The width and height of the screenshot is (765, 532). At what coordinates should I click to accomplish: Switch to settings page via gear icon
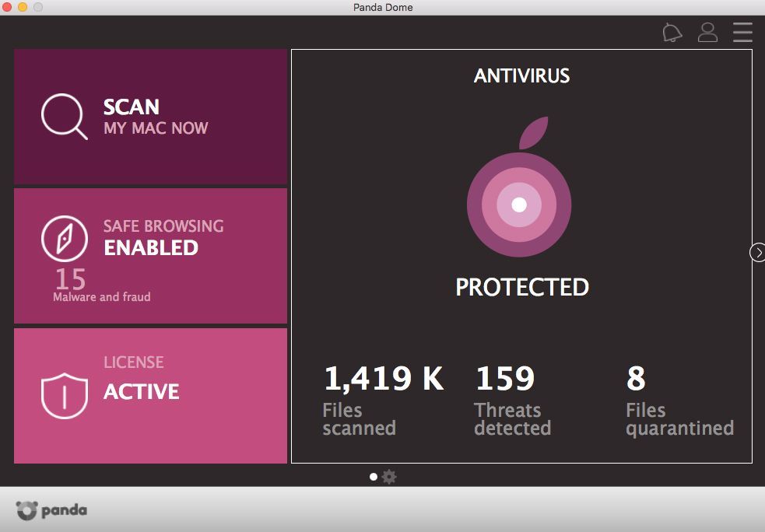389,477
